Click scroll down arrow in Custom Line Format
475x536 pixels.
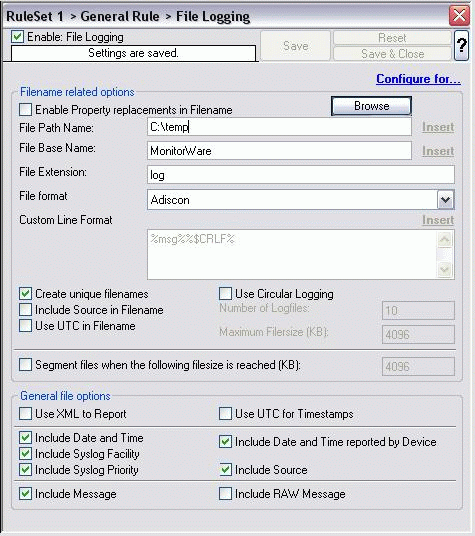tap(445, 270)
